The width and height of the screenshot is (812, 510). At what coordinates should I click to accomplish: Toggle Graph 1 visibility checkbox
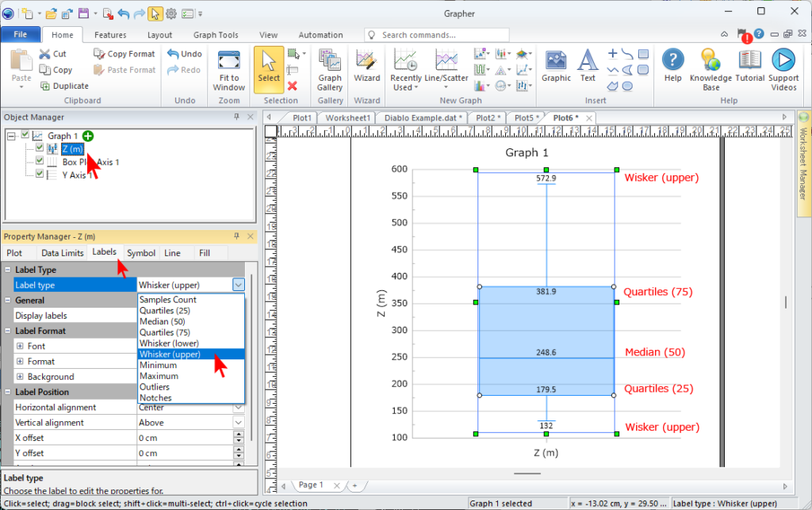coord(25,136)
